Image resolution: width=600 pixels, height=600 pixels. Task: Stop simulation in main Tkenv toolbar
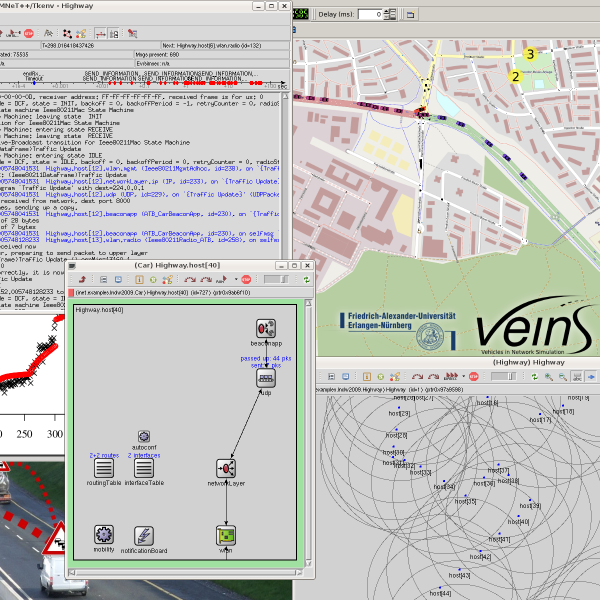(x=29, y=34)
